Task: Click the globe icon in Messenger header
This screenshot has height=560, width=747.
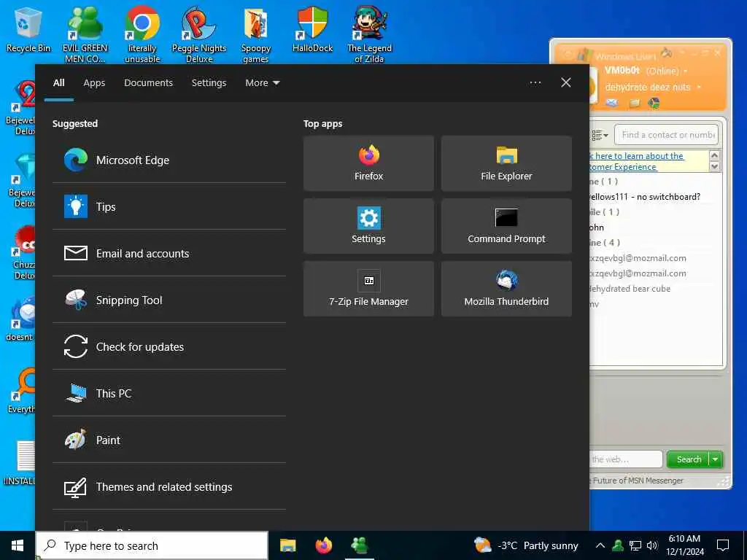Action: pyautogui.click(x=654, y=103)
